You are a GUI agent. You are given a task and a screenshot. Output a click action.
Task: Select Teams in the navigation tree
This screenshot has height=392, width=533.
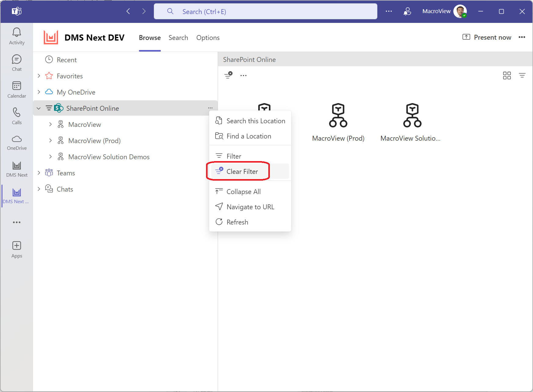[x=125, y=173]
